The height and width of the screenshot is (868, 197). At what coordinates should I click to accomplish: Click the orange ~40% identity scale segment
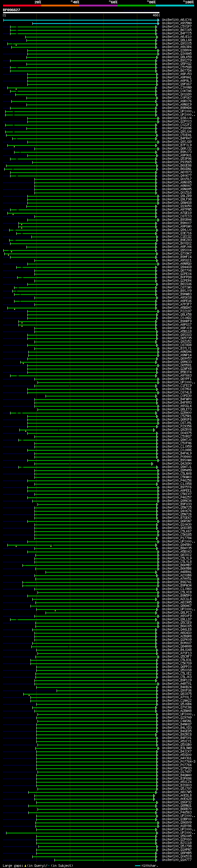click(x=60, y=6)
